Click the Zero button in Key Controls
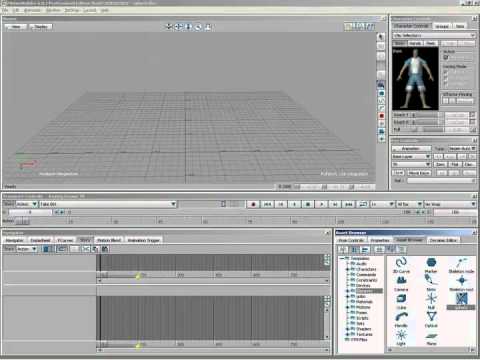Screen dimensions: 480x360 pyautogui.click(x=440, y=164)
